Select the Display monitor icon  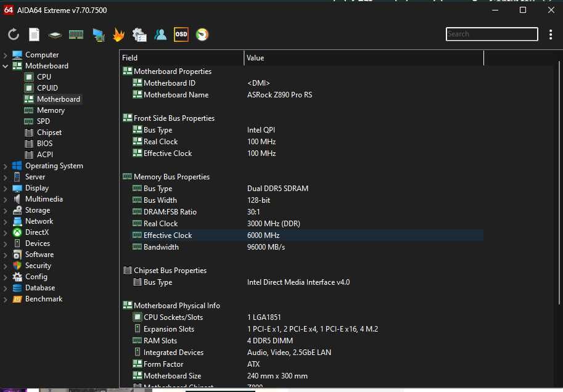point(17,188)
